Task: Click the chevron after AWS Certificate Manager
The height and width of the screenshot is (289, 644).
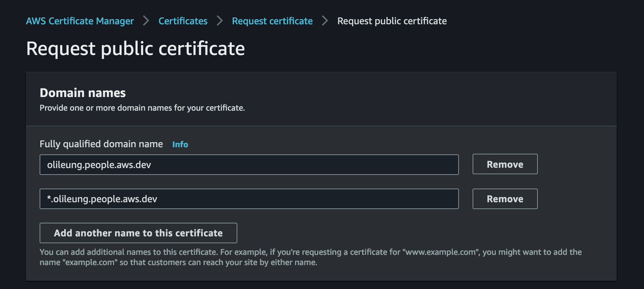Action: [147, 21]
